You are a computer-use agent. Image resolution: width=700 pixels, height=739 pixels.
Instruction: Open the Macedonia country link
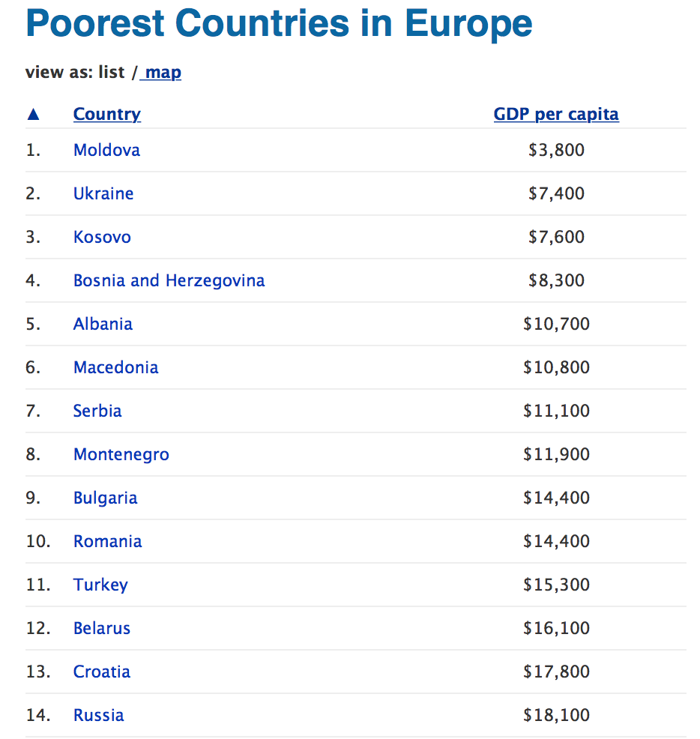pyautogui.click(x=115, y=367)
